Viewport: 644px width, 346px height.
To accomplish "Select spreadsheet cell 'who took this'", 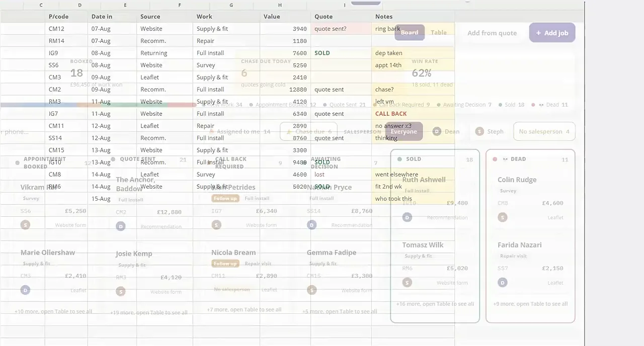I will pyautogui.click(x=413, y=199).
